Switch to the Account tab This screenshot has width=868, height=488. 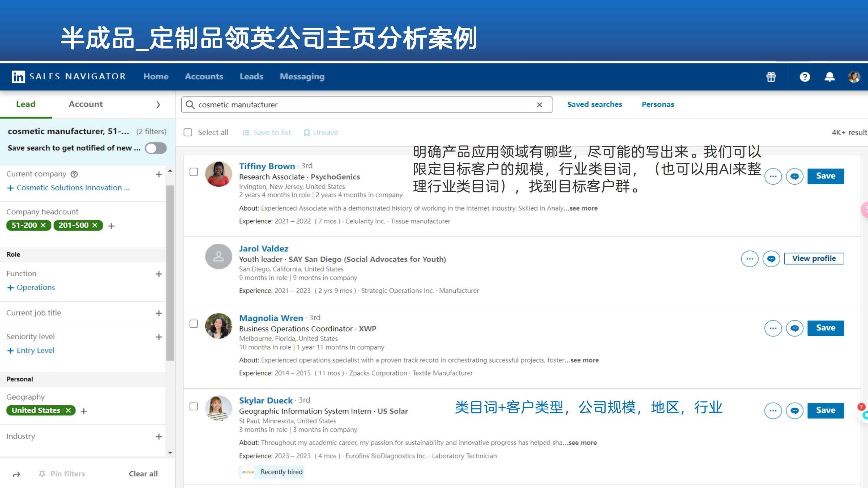click(85, 104)
